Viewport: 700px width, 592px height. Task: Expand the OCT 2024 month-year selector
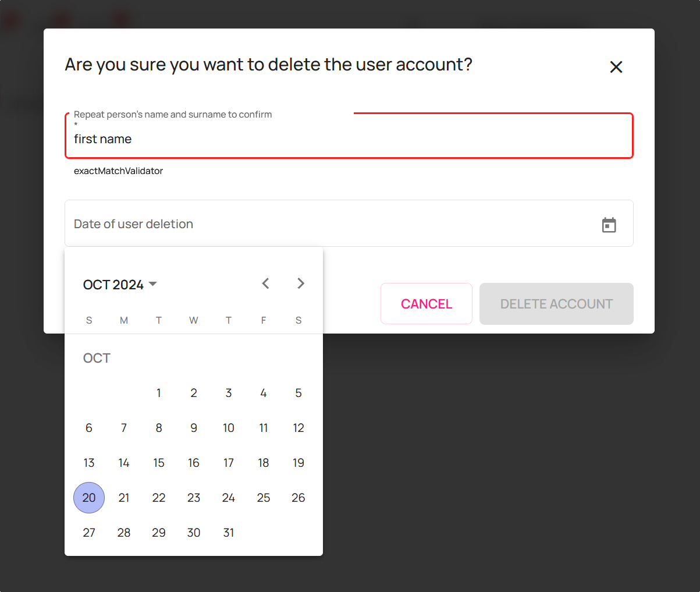pyautogui.click(x=120, y=285)
